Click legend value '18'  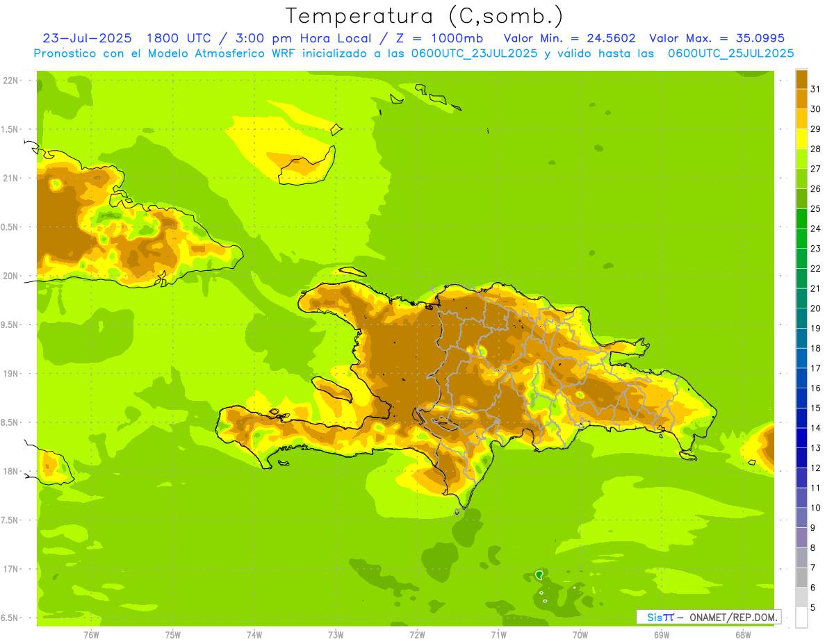[x=815, y=348]
